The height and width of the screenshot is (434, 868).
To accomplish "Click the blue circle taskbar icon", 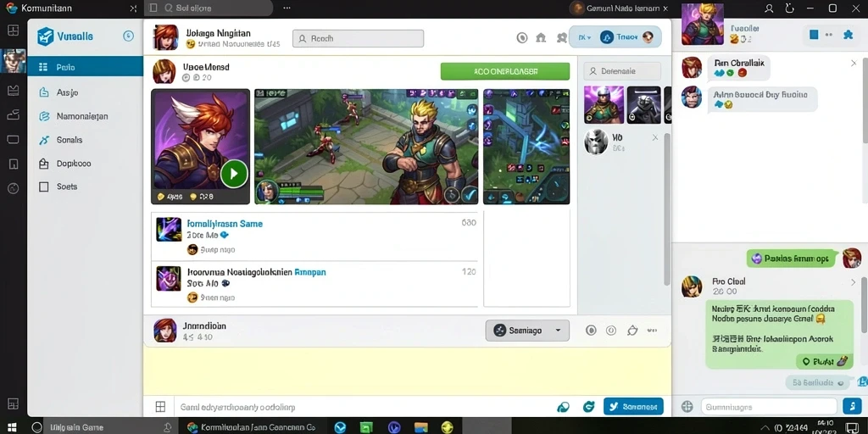I will [x=340, y=427].
